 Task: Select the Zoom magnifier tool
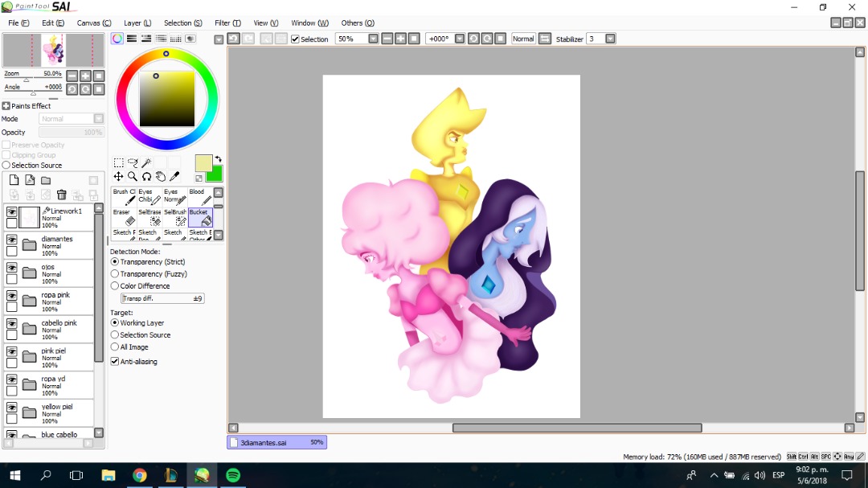click(x=133, y=177)
